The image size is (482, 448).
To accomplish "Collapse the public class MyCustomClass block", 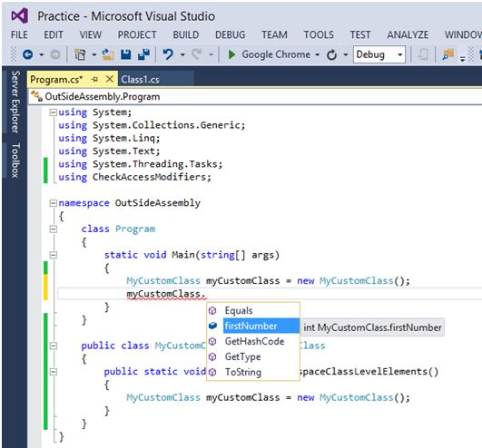I will point(54,346).
